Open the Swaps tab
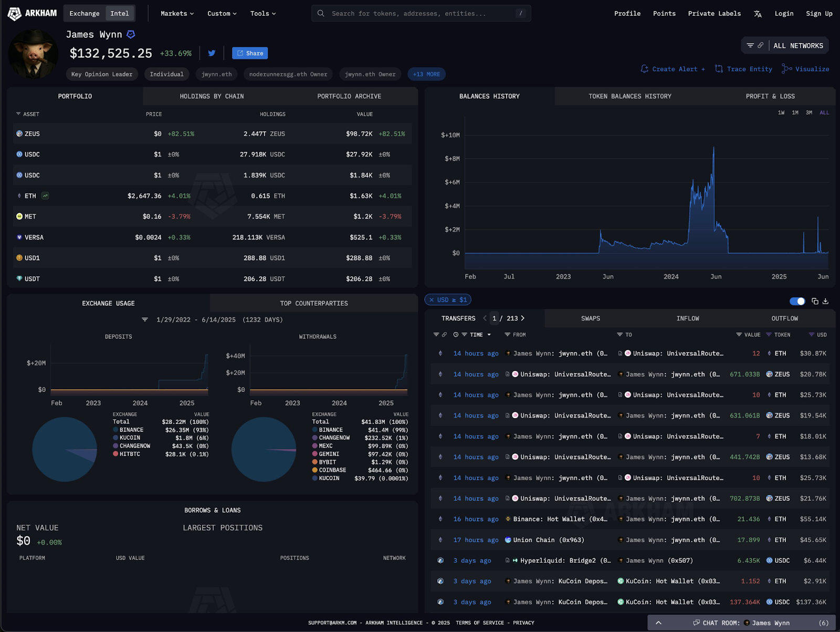The image size is (840, 632). (x=591, y=318)
